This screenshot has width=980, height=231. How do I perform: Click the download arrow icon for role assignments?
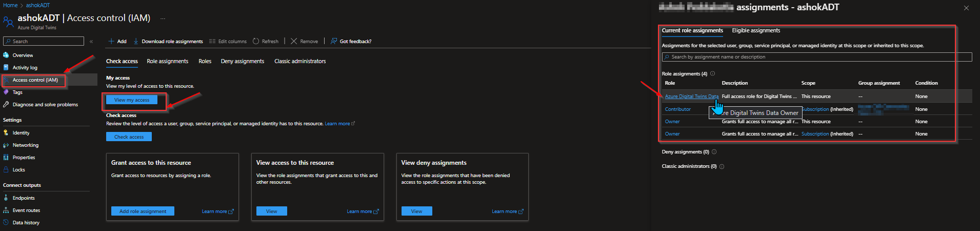click(x=136, y=41)
